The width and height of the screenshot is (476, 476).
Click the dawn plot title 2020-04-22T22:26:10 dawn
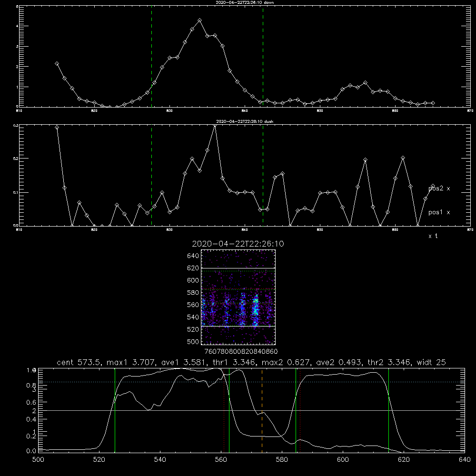[245, 2]
